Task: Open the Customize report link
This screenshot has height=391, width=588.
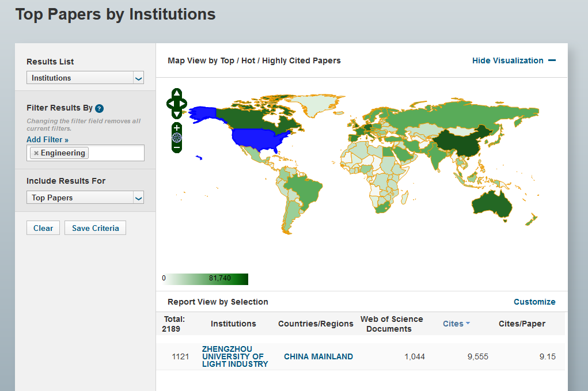Action: point(534,302)
